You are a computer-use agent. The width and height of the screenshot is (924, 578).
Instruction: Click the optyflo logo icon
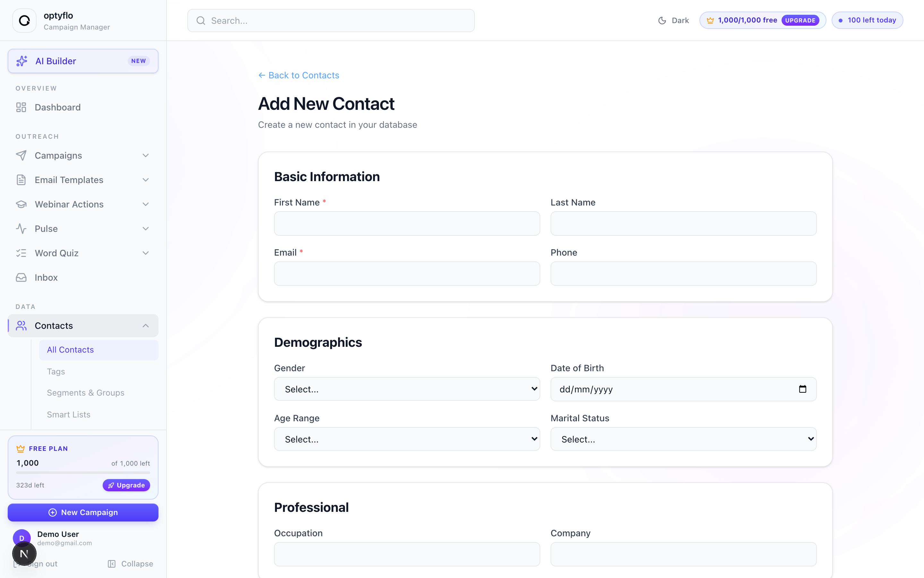tap(24, 21)
